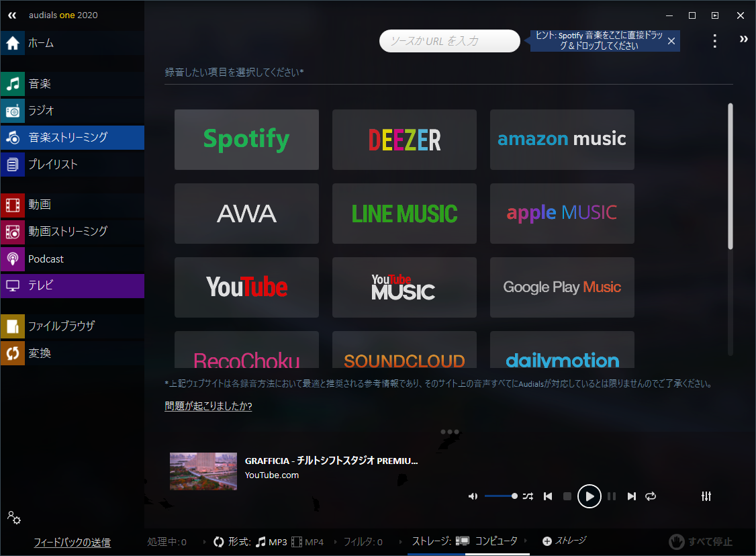Select the Apple Music tile
The image size is (756, 556).
562,213
